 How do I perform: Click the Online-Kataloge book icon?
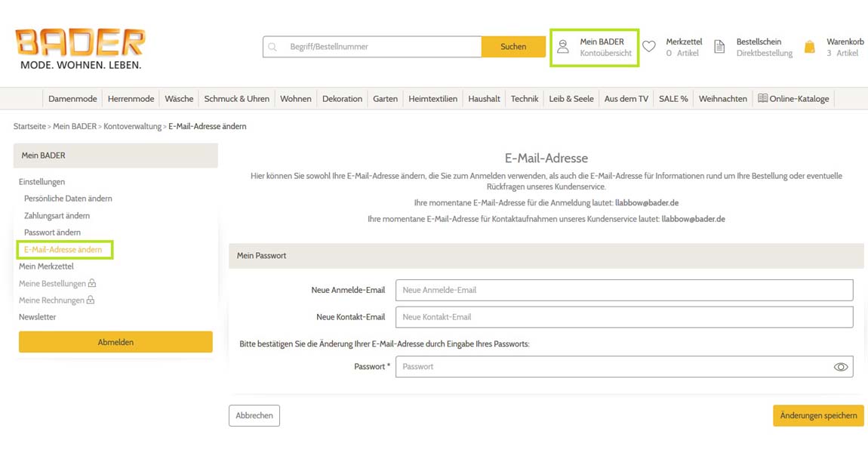point(762,98)
